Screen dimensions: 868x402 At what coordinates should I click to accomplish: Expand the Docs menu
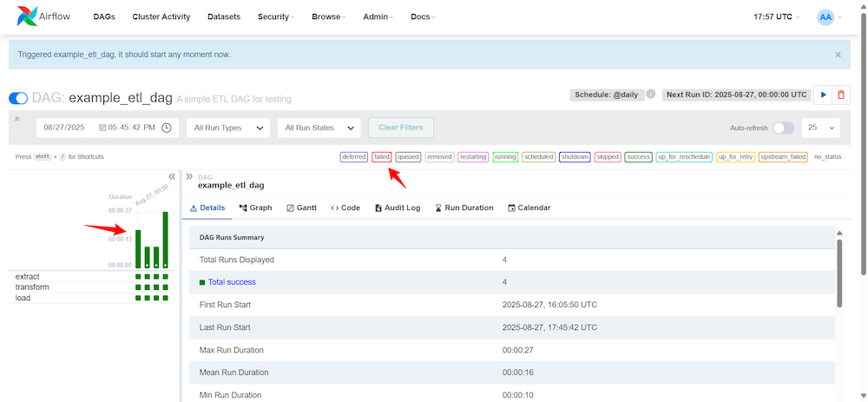(x=423, y=16)
